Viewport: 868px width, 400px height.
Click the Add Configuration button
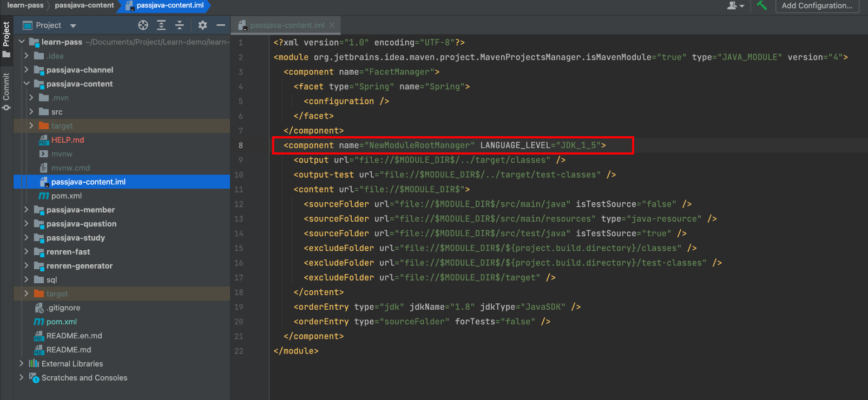[x=817, y=5]
